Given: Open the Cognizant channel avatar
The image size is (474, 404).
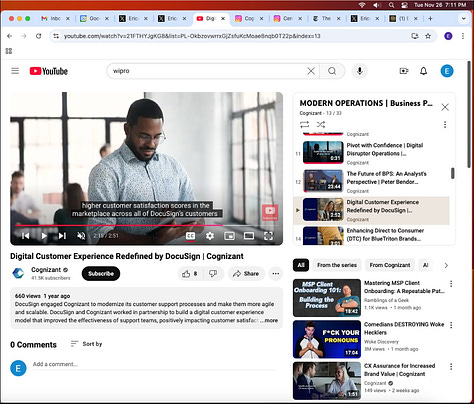Looking at the screenshot, I should coord(18,273).
